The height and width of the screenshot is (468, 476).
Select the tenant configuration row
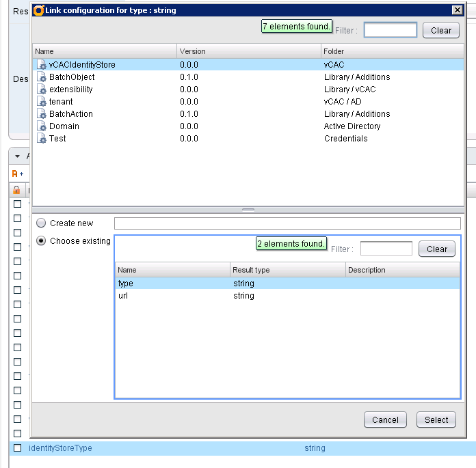(x=248, y=101)
